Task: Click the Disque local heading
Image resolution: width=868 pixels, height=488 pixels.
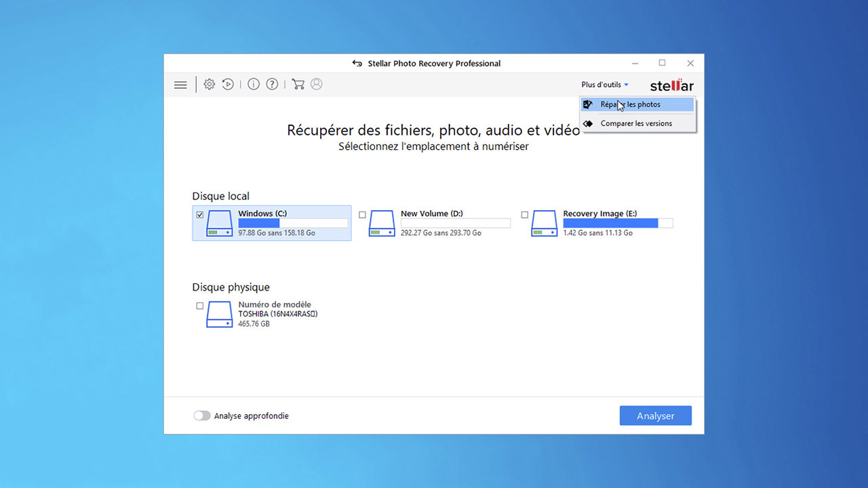Action: [221, 196]
